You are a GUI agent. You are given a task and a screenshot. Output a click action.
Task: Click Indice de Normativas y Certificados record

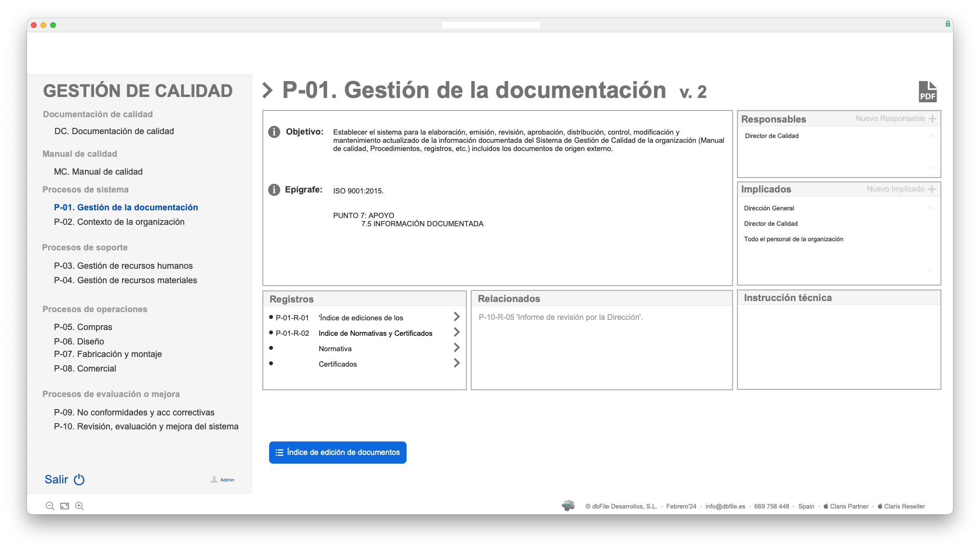pos(375,333)
